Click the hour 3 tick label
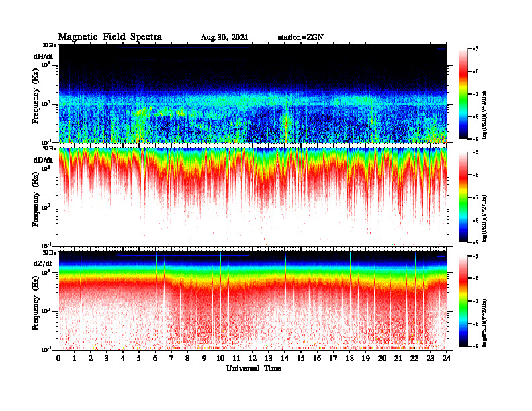Viewport: 532px width, 411px height. coord(107,359)
